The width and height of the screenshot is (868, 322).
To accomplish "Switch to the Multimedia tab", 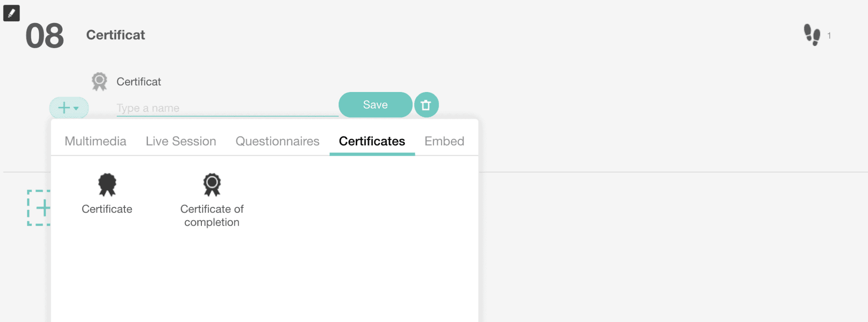I will click(95, 141).
